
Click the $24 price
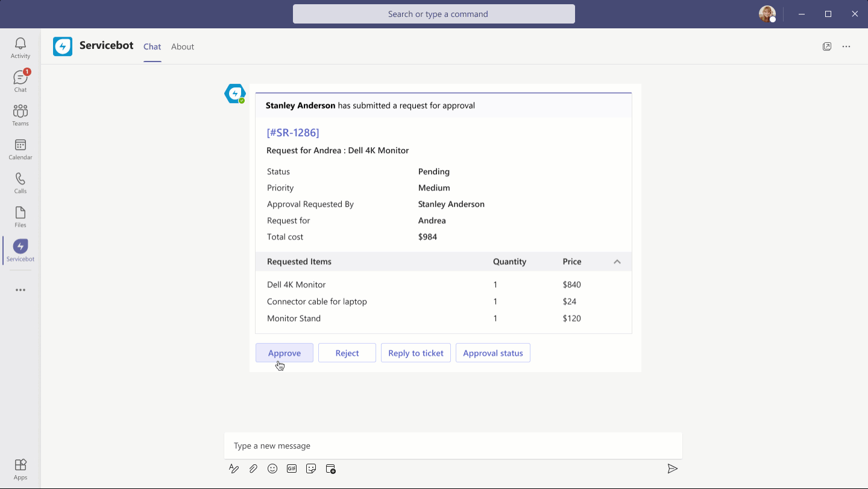[x=570, y=301]
